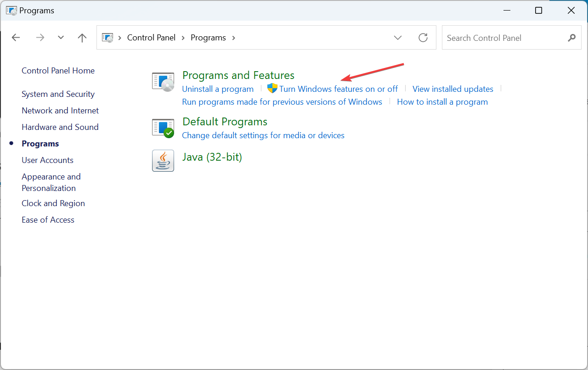Click the Up one level arrow

coord(82,37)
